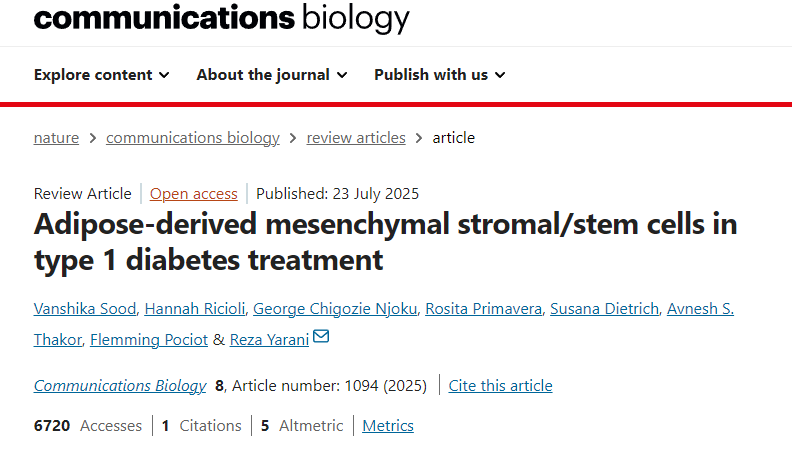Go to the nature breadcrumb link
Viewport: 792px width, 461px height.
pyautogui.click(x=56, y=138)
